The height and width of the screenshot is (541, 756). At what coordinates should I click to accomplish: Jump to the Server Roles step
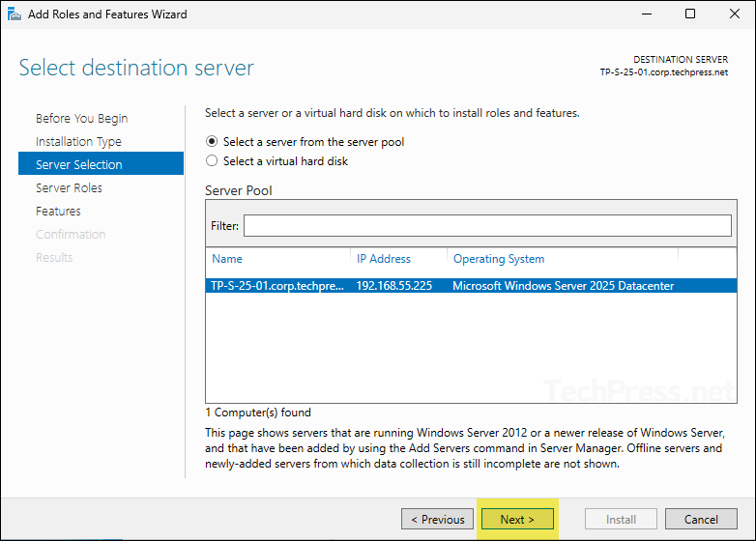click(x=69, y=187)
